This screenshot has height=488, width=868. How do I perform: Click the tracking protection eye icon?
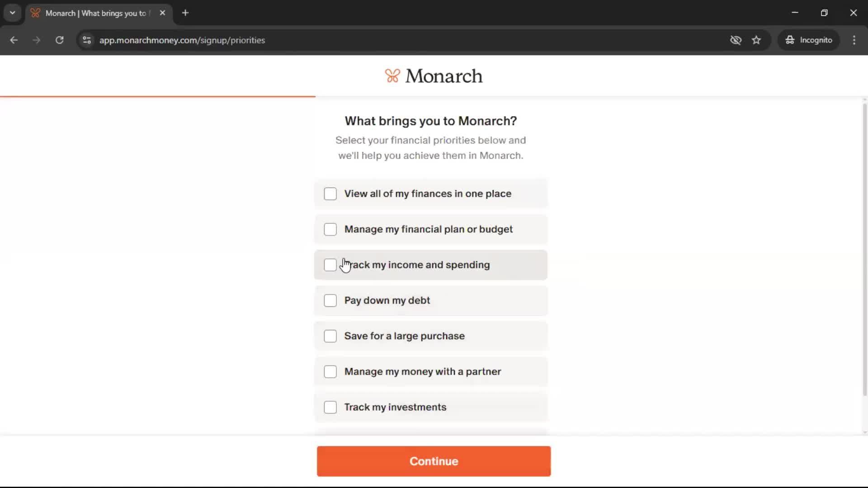[x=736, y=40]
